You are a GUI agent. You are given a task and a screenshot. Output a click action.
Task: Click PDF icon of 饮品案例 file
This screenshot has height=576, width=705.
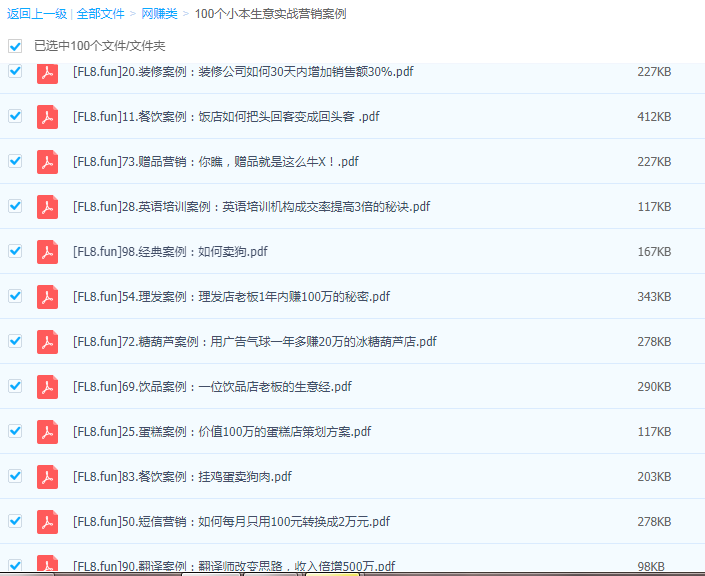47,387
